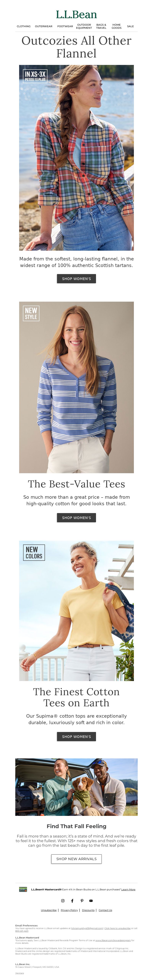
Task: Select Outdoor Equipment in navigation
Action: pyautogui.click(x=84, y=26)
